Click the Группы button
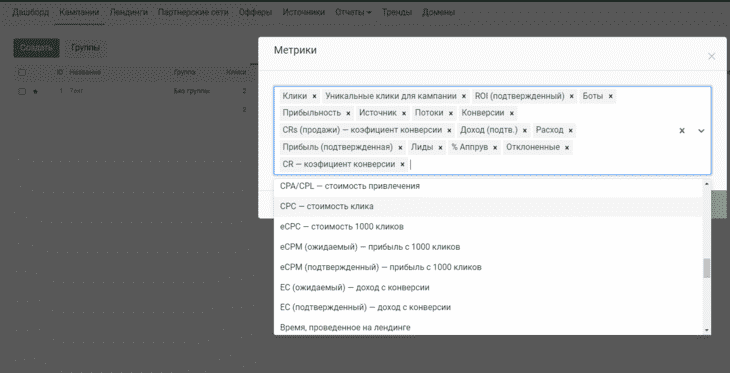 (86, 47)
